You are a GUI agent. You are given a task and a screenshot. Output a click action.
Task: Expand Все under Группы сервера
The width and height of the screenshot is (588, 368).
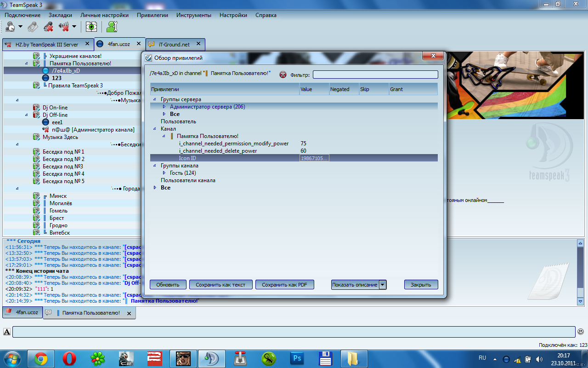coord(164,114)
